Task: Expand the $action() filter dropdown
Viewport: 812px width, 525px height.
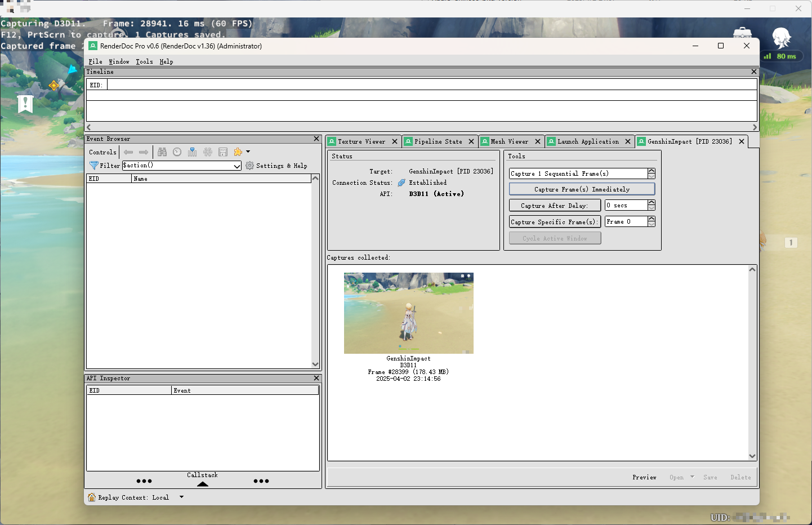Action: click(237, 166)
